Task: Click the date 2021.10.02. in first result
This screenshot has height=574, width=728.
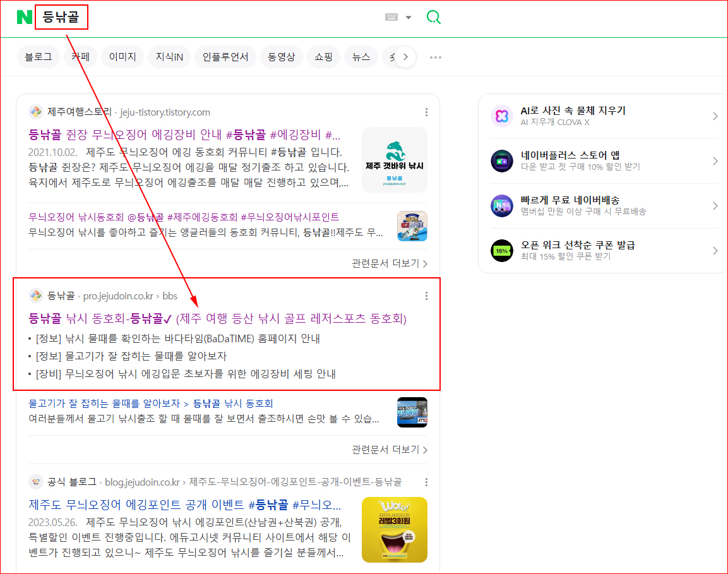Action: [x=52, y=152]
